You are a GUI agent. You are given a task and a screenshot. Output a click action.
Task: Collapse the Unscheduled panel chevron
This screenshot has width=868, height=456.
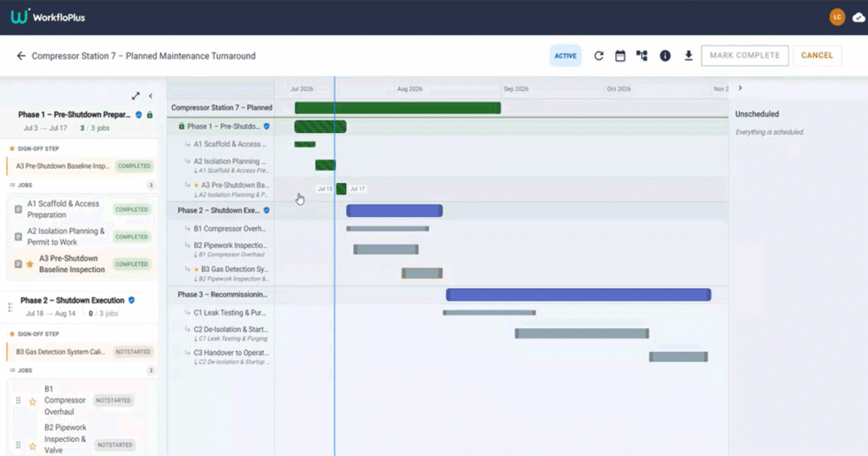pyautogui.click(x=740, y=88)
